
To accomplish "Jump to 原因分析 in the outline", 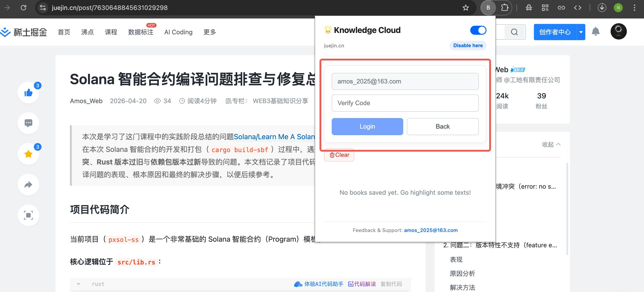I will coord(463,273).
